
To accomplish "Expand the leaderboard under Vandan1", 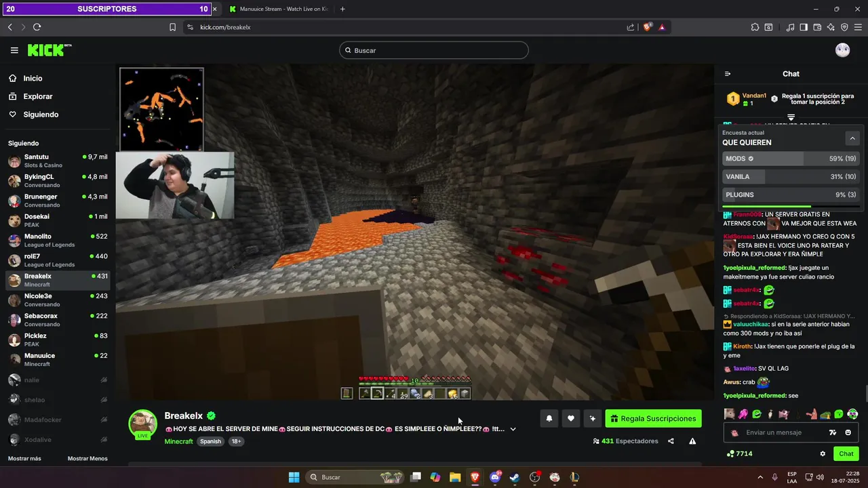I will tap(791, 117).
